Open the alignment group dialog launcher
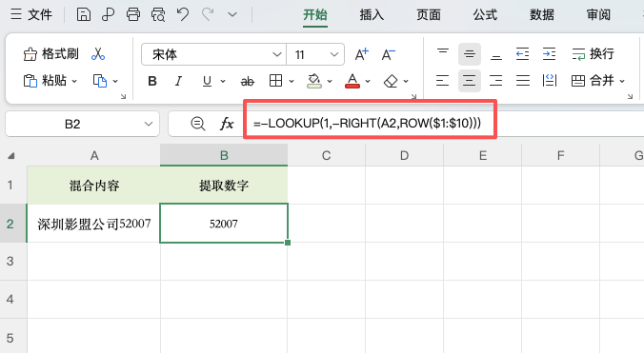This screenshot has width=644, height=353. [630, 97]
